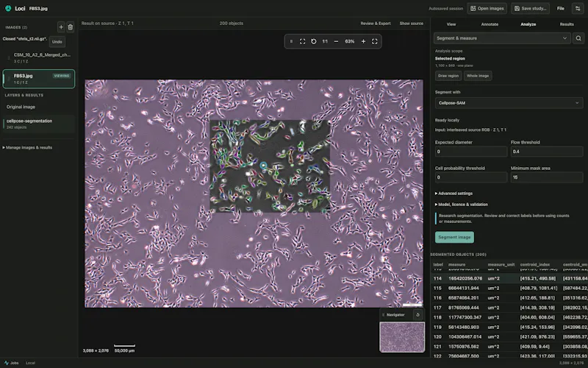Click the Draw region button

pos(448,76)
